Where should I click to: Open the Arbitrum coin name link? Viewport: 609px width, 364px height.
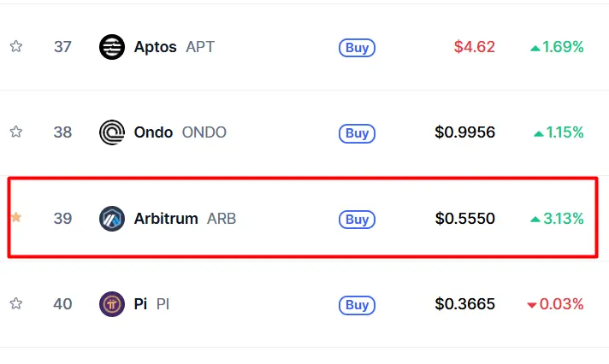pyautogui.click(x=166, y=219)
